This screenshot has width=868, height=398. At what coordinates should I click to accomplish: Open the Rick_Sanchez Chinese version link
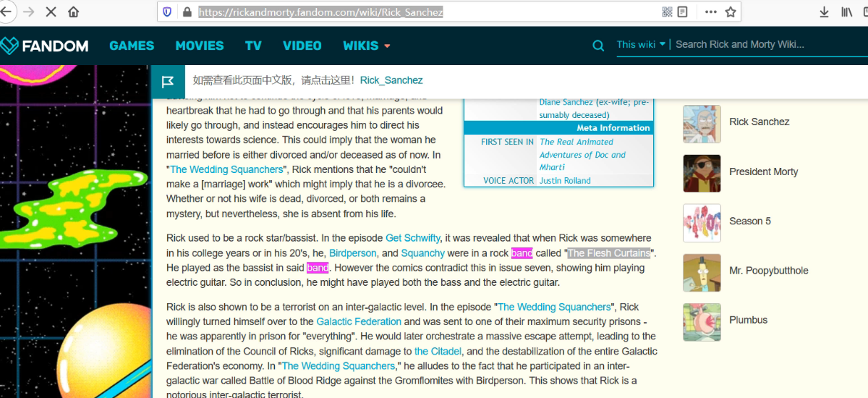391,80
